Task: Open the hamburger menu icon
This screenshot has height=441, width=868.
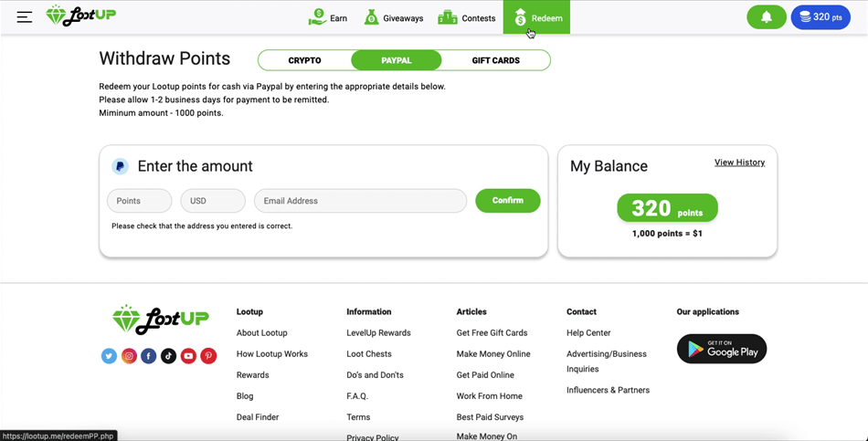Action: coord(25,17)
